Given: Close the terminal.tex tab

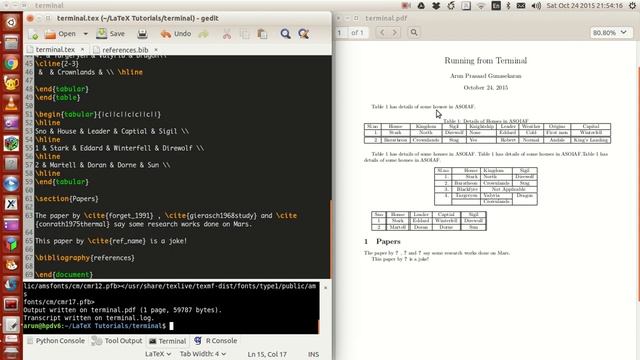Looking at the screenshot, I should 82,49.
